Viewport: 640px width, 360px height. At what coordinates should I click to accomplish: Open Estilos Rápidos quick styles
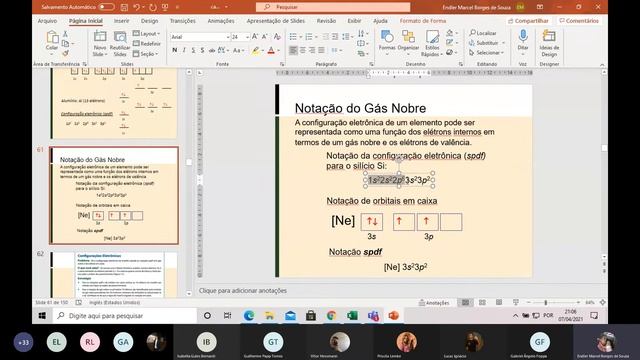[432, 43]
